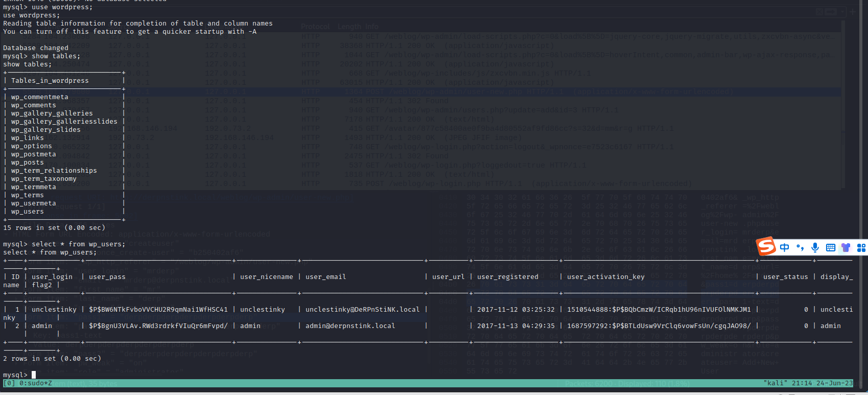Toggle Chinese/English mode on Sogou bar
Screen dimensions: 868x395
pos(784,248)
